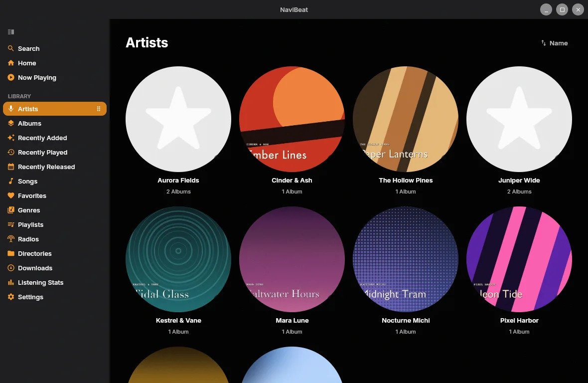Viewport: 588px width, 383px height.
Task: Open Now Playing view
Action: coord(55,77)
